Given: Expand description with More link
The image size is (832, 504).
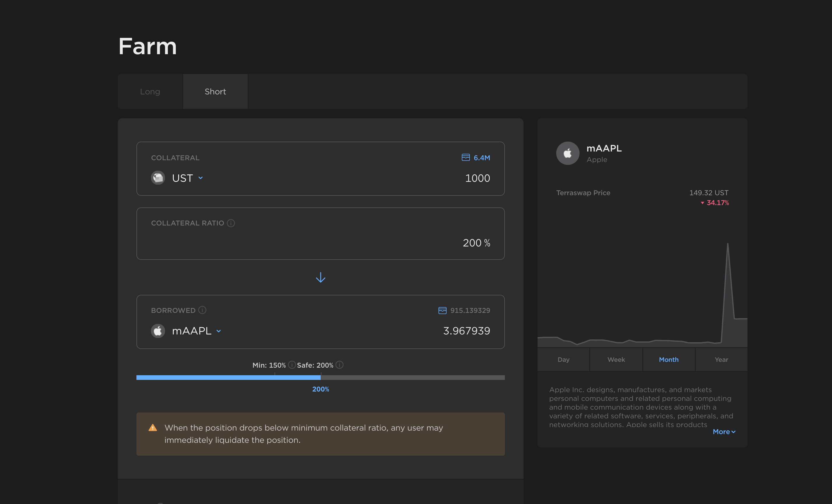Looking at the screenshot, I should click(724, 432).
